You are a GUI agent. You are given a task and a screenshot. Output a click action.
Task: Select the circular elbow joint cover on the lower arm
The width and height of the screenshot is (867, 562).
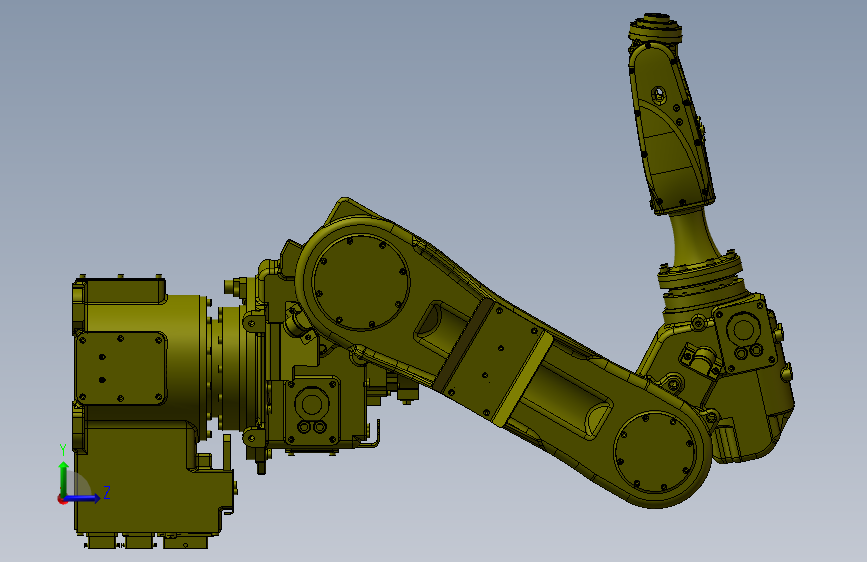point(655,452)
